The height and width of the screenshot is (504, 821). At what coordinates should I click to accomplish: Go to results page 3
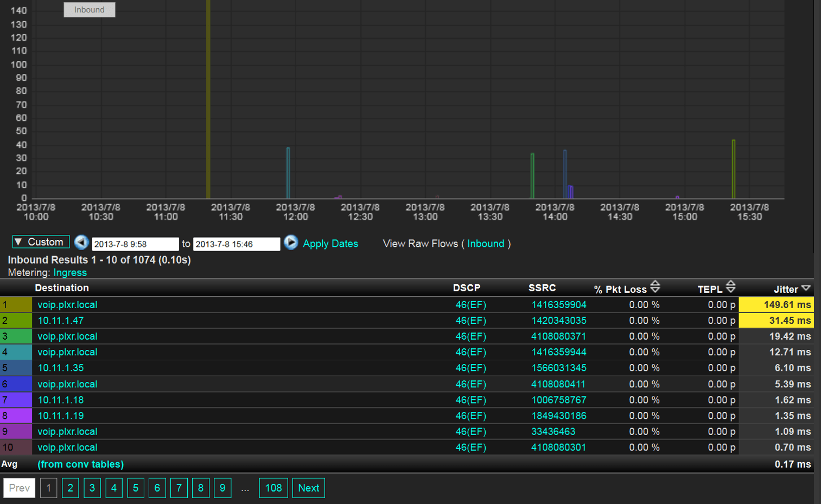(x=92, y=488)
